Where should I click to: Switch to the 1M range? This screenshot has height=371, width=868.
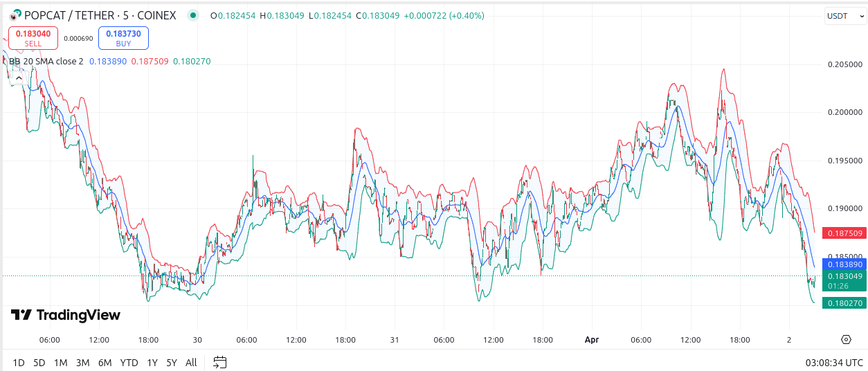click(x=60, y=362)
